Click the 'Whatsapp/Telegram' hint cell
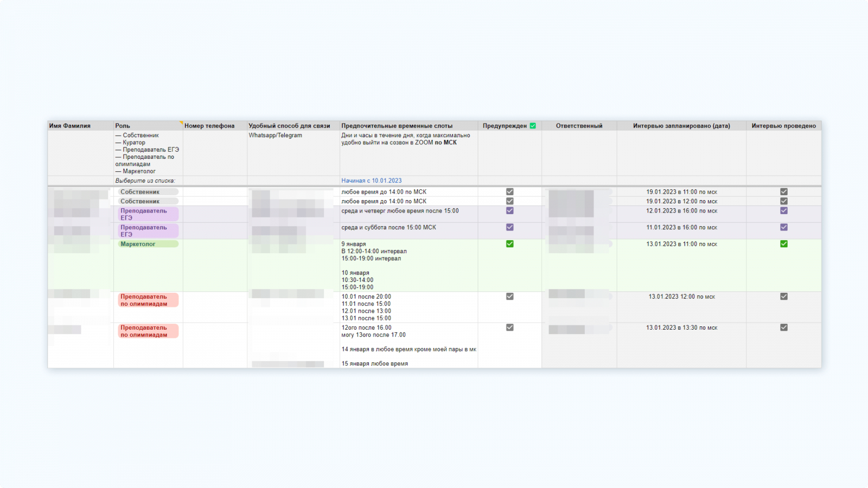This screenshot has width=868, height=488. (293, 153)
